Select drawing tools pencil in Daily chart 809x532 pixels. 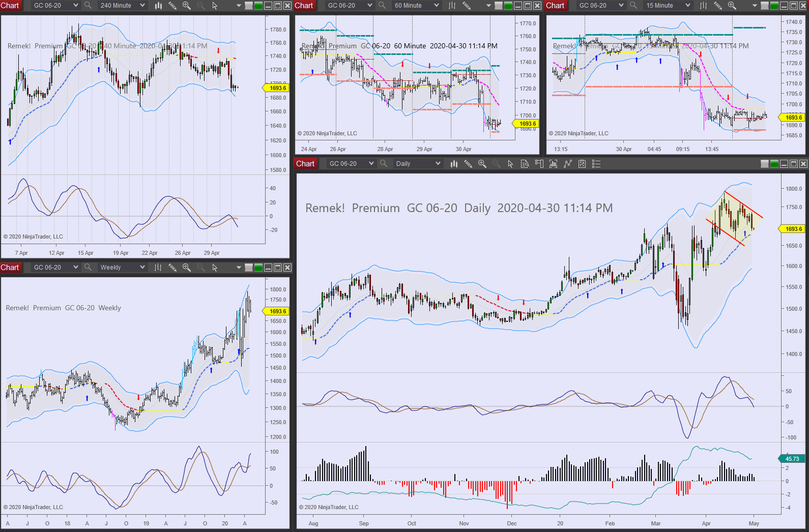pos(468,164)
